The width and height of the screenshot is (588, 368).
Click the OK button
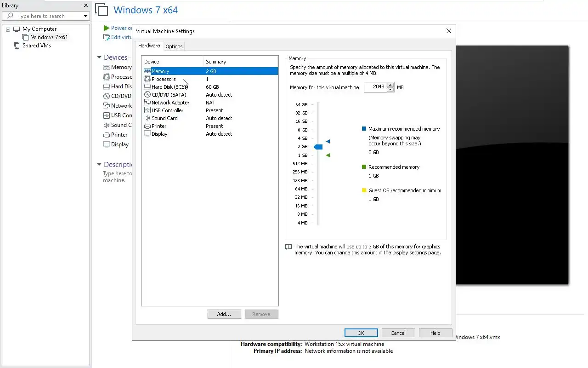coord(361,333)
